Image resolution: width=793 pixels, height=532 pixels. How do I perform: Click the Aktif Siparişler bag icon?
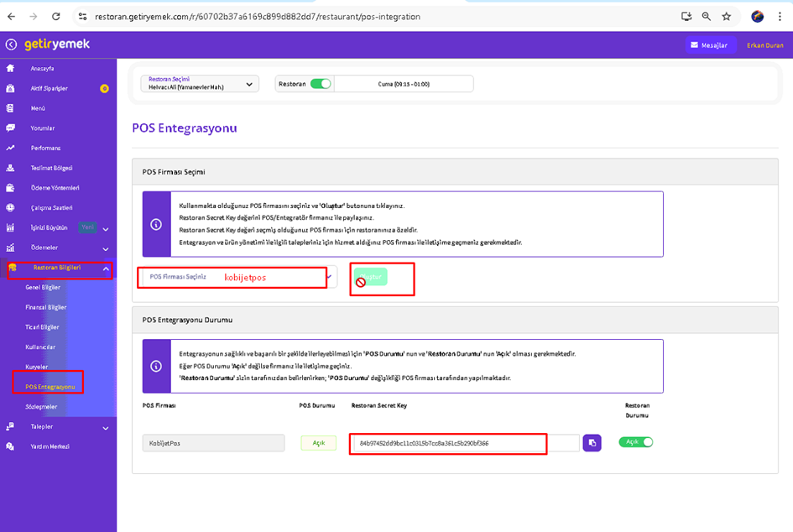tap(10, 88)
